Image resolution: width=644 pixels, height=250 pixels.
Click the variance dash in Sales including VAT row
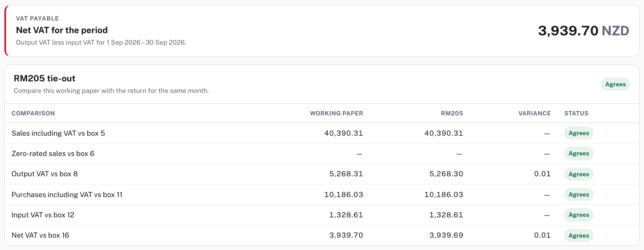(547, 134)
